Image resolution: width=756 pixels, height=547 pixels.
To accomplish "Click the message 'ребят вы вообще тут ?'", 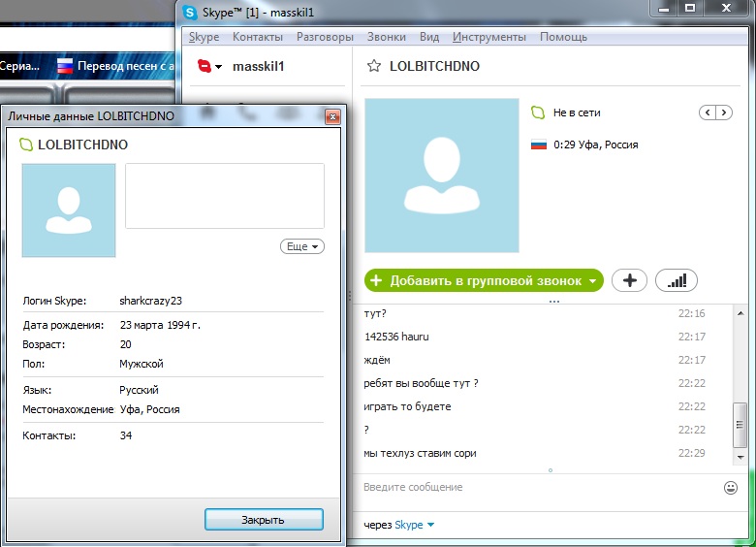I will tap(421, 383).
